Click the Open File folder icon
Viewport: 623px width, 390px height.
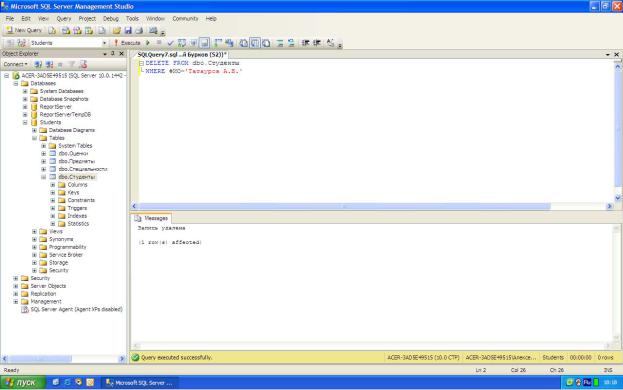point(116,31)
